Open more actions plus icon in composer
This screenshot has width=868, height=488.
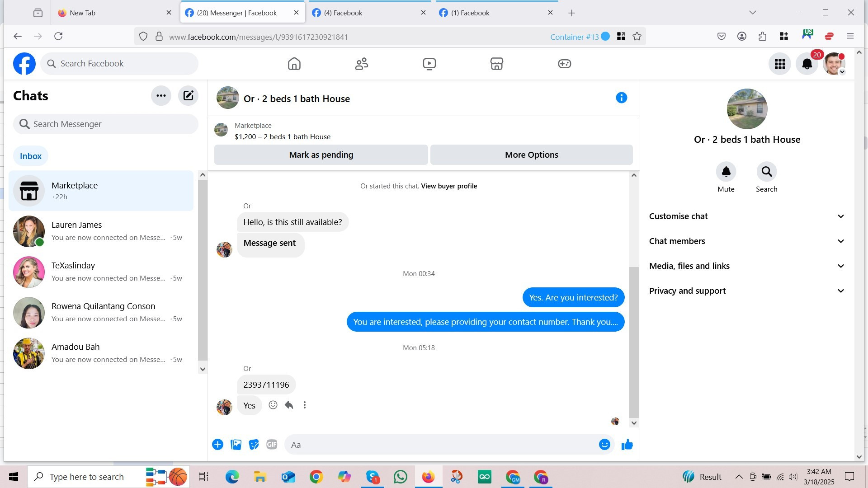(217, 445)
